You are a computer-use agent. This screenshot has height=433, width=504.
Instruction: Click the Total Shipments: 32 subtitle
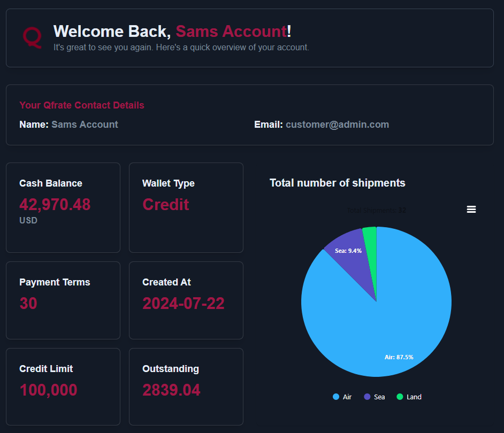pos(376,211)
